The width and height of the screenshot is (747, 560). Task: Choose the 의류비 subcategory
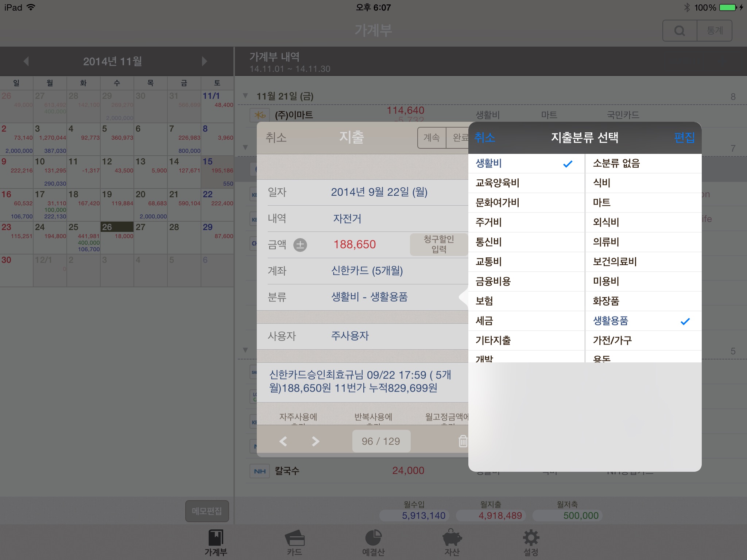[643, 242]
